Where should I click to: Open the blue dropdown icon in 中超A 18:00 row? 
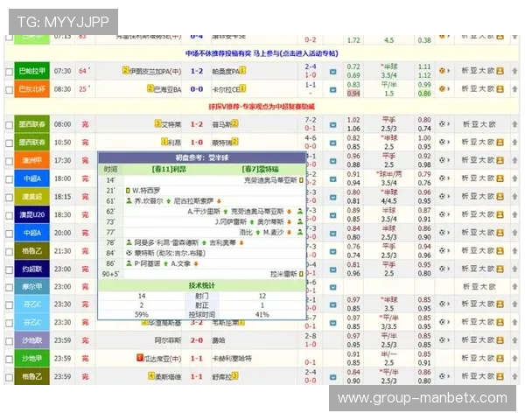coord(332,178)
